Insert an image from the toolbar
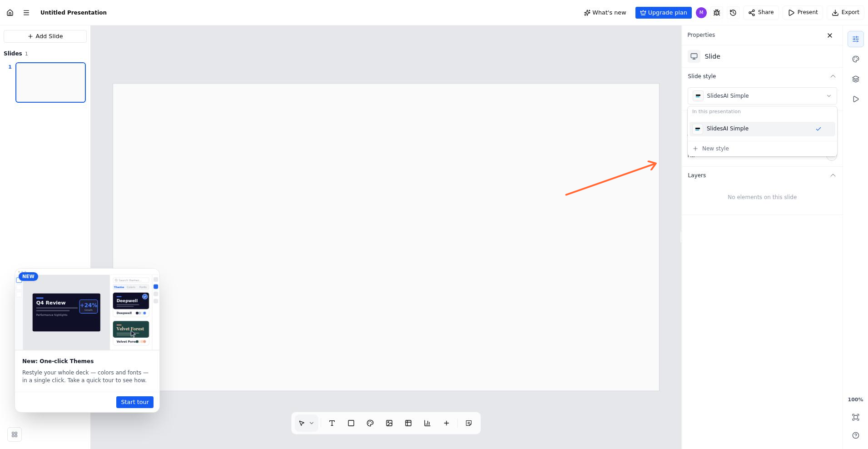The height and width of the screenshot is (449, 868). [x=389, y=423]
